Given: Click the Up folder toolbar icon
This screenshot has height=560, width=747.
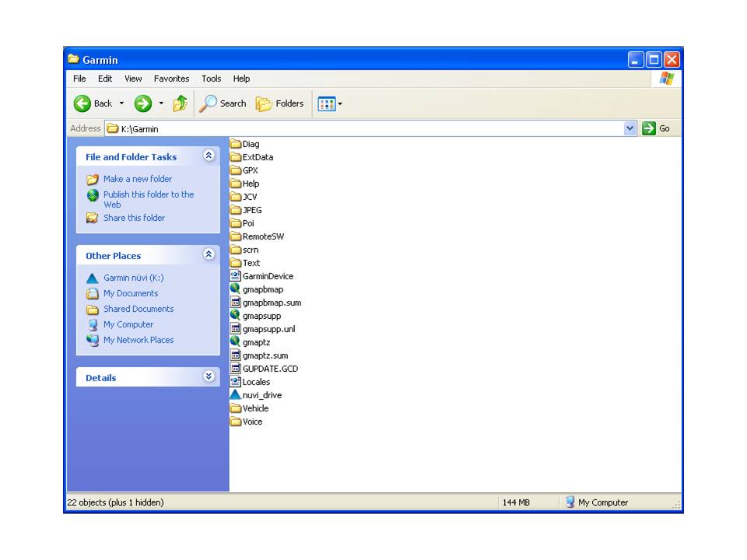Looking at the screenshot, I should (180, 103).
